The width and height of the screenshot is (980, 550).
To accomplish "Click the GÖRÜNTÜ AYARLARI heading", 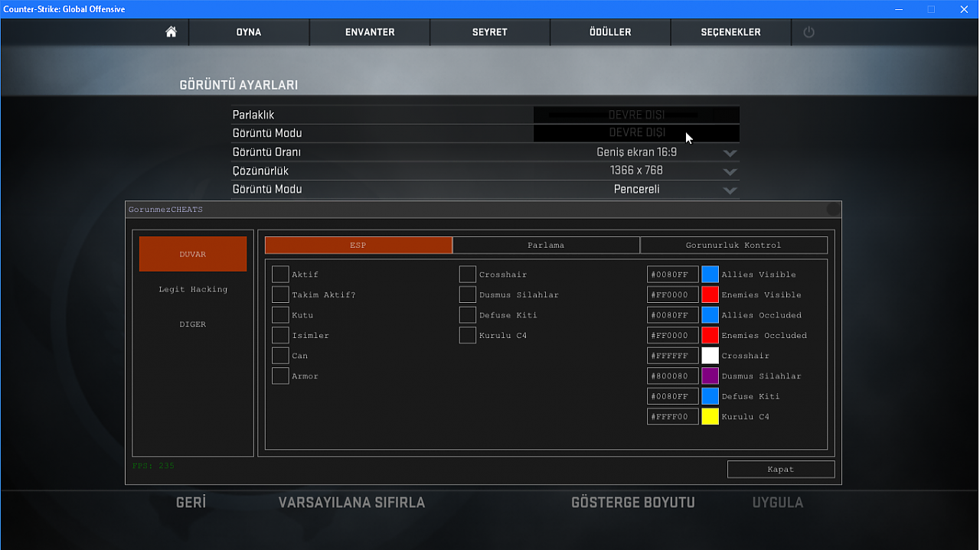I will pos(239,85).
